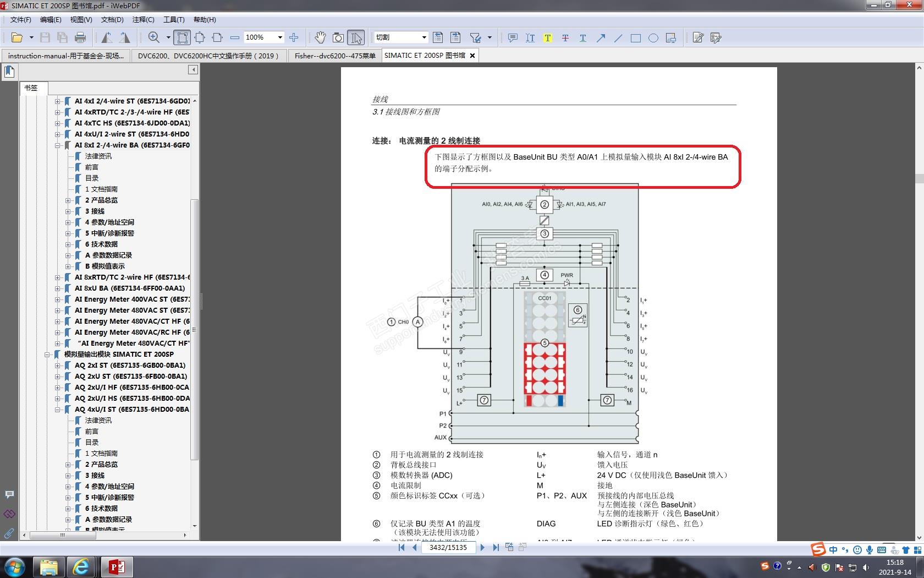
Task: Select the 模拟量输出模块 SIMATIC ET 200SP bookmark
Action: click(x=119, y=355)
